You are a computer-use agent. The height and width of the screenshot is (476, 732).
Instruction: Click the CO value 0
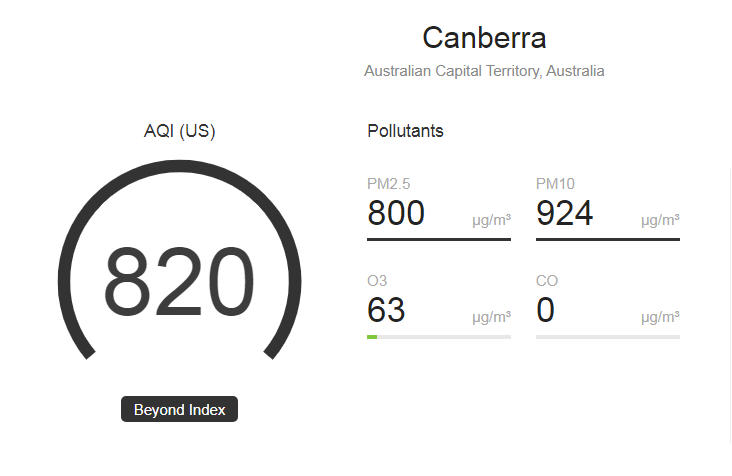pyautogui.click(x=545, y=310)
